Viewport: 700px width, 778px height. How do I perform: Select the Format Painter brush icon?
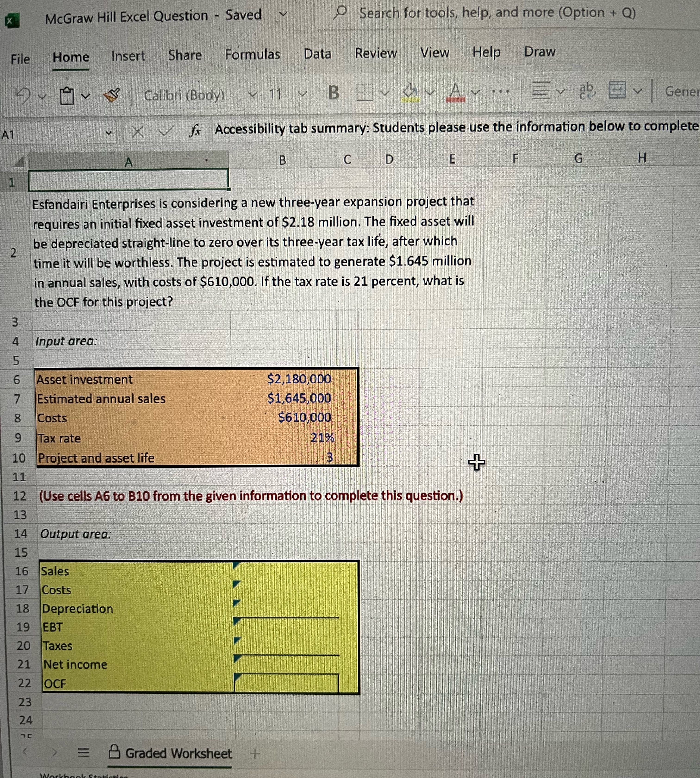click(x=112, y=95)
